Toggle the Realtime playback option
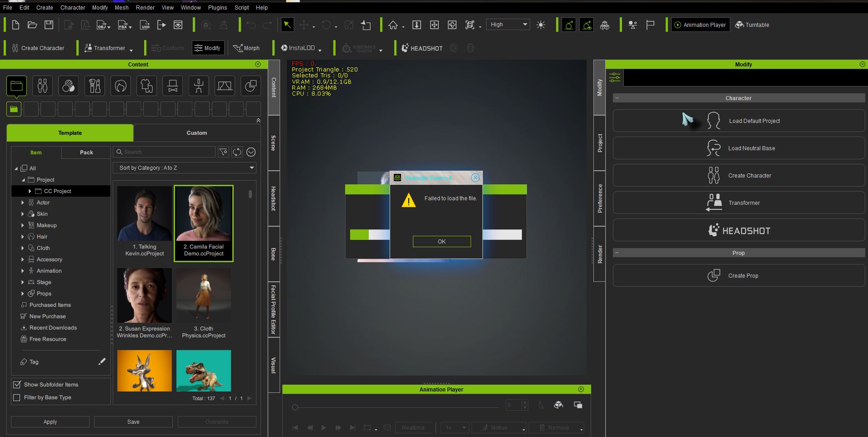 413,427
